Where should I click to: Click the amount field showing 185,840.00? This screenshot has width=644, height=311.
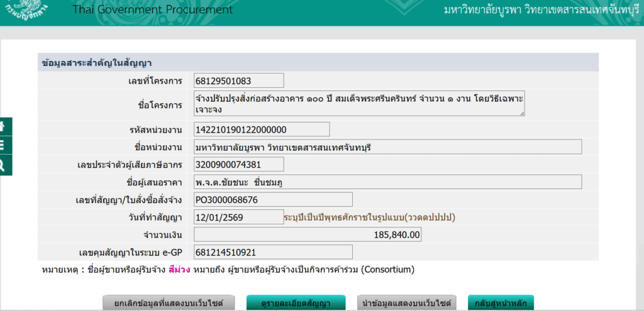pos(307,235)
